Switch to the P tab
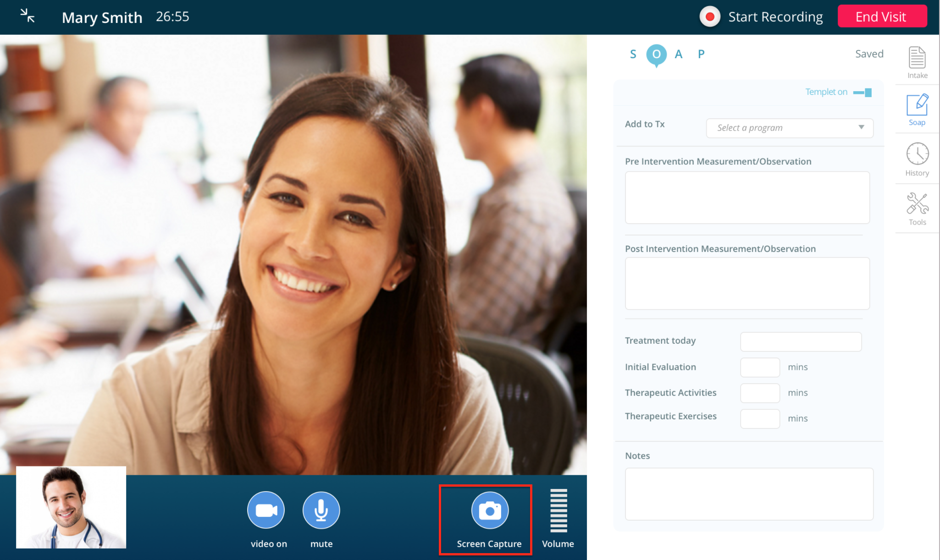940x560 pixels. click(x=701, y=54)
